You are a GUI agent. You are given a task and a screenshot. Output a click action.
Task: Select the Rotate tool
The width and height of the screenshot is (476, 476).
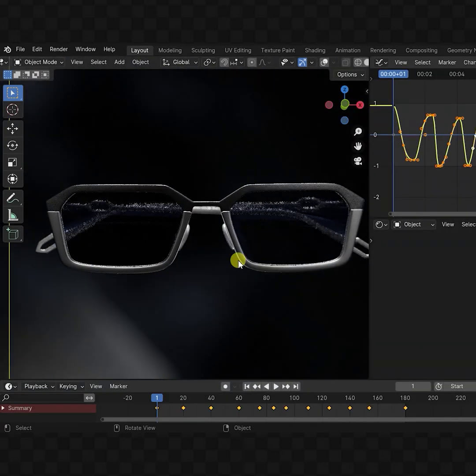[x=12, y=145]
